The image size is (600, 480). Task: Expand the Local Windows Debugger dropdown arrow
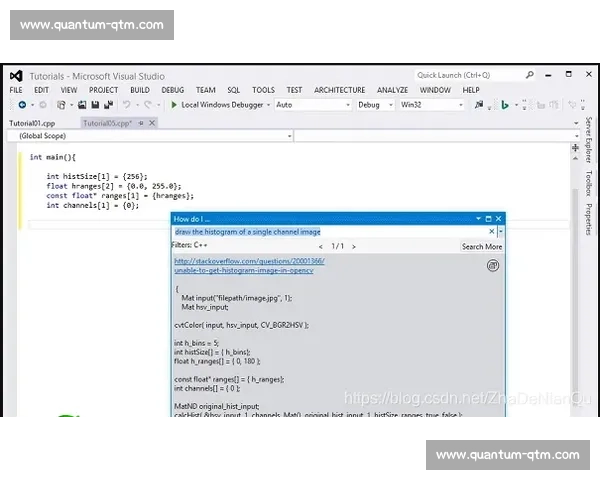[268, 105]
